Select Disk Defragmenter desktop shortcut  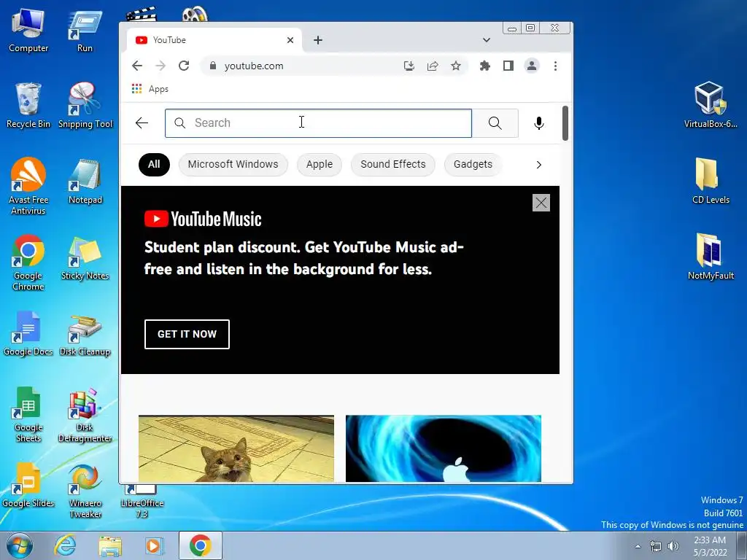85,414
